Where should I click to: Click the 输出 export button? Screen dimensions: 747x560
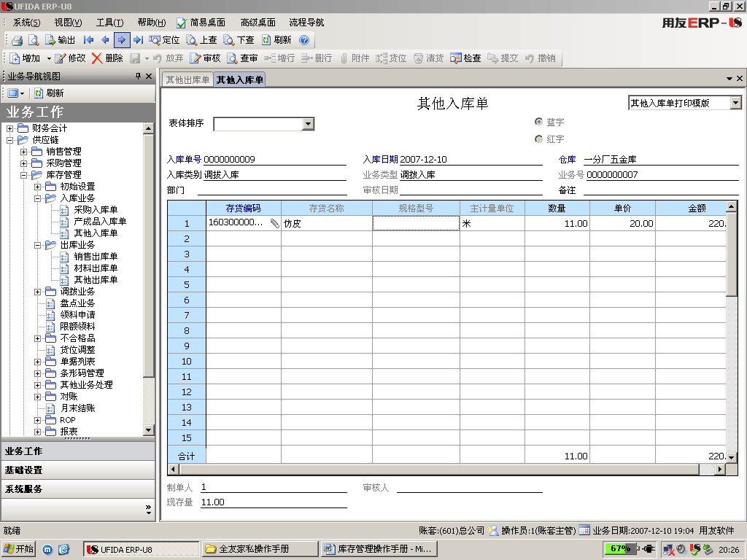(x=60, y=40)
